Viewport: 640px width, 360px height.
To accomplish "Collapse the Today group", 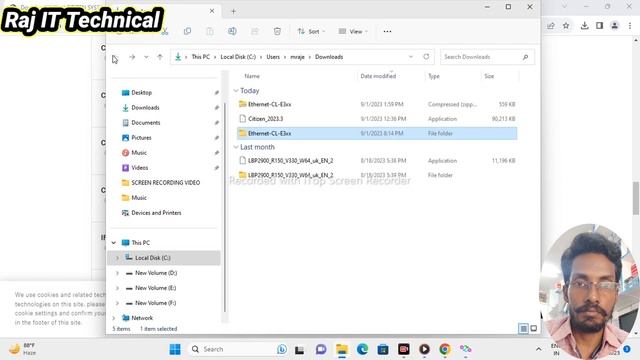I will [x=236, y=91].
